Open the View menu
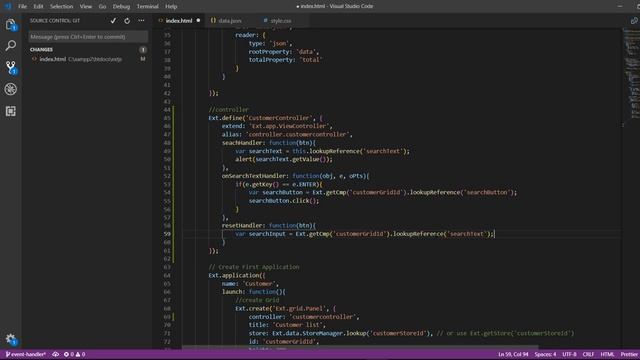 (x=86, y=6)
